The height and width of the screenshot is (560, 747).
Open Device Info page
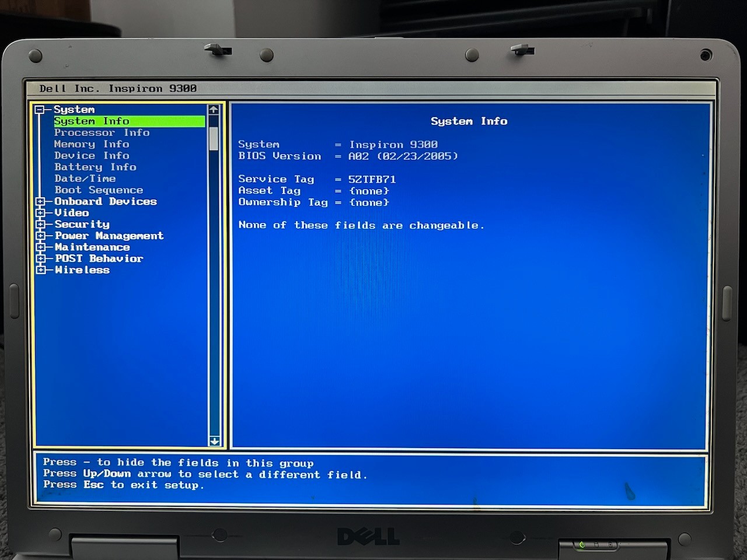click(x=92, y=156)
